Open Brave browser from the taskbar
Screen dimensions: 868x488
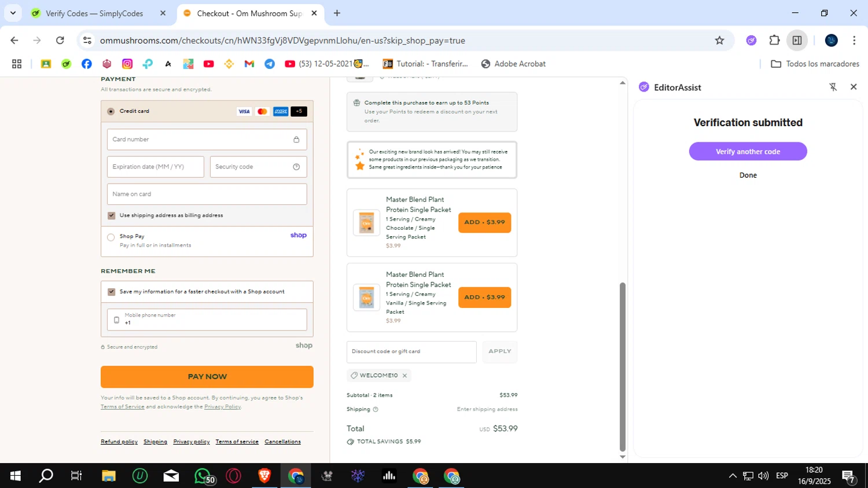click(264, 476)
